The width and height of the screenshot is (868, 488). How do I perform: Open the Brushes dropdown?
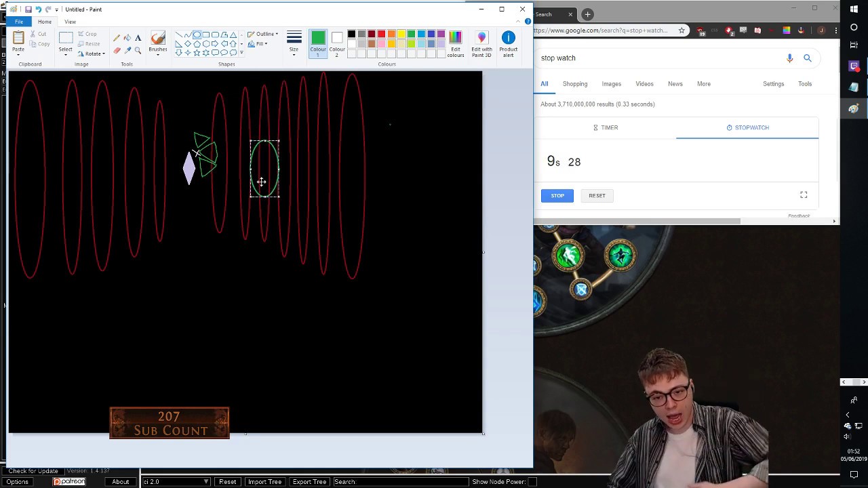click(x=158, y=54)
